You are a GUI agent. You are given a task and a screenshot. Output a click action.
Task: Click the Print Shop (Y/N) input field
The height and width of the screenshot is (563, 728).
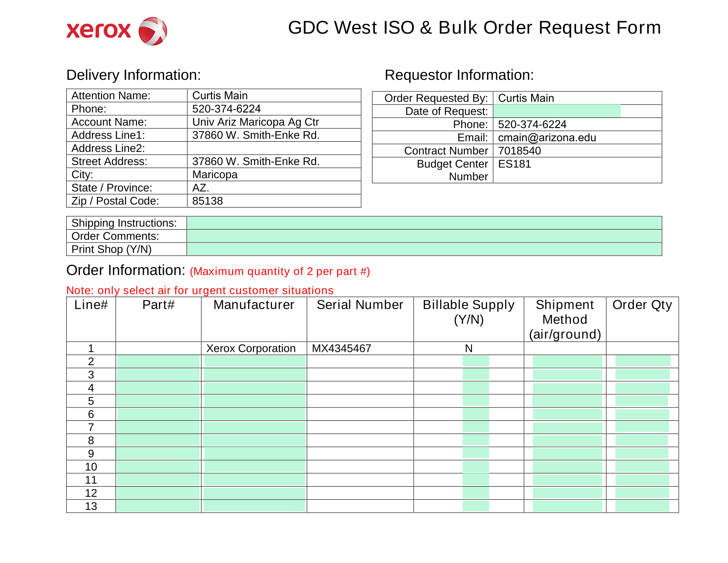coord(424,249)
